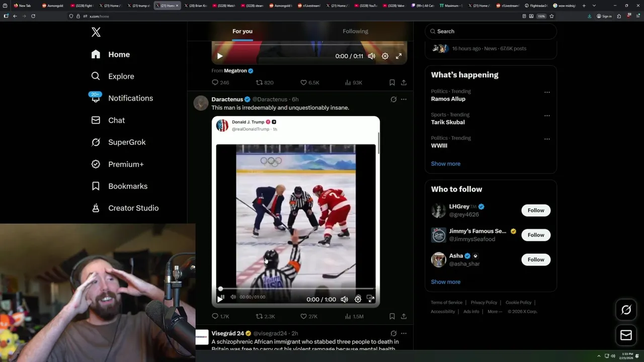This screenshot has height=362, width=644.
Task: Follow LHGrey
Action: coord(536,210)
